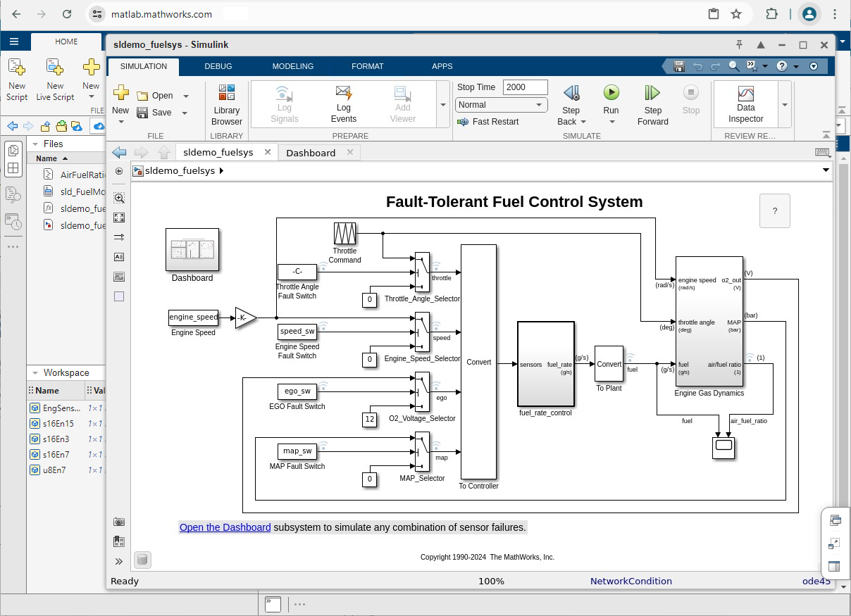Viewport: 851px width, 616px height.
Task: Click the Step Forward icon
Action: coord(652,93)
